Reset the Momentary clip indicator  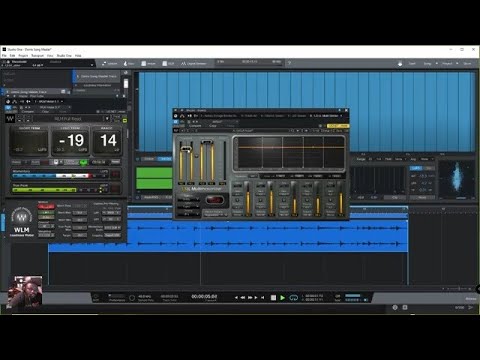[116, 174]
